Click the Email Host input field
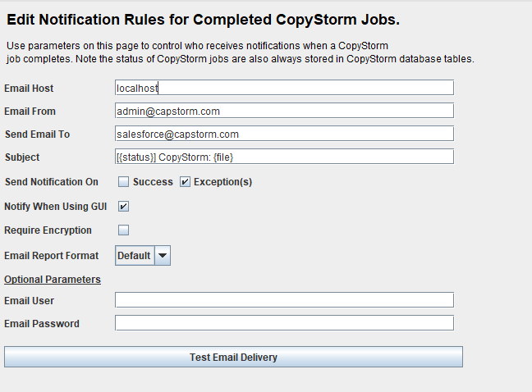The height and width of the screenshot is (392, 532). pyautogui.click(x=284, y=88)
